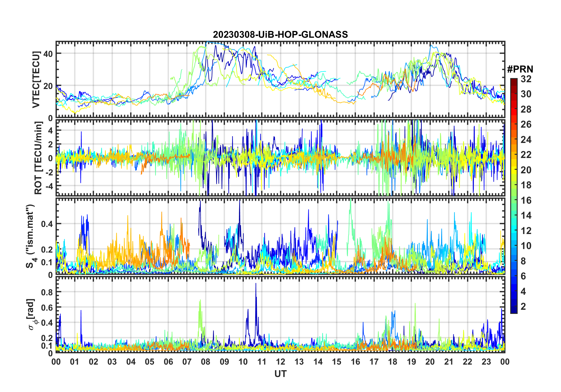The height and width of the screenshot is (392, 561).
Task: Click the "ROT [TECU/min]" y-axis label
Action: (x=38, y=158)
